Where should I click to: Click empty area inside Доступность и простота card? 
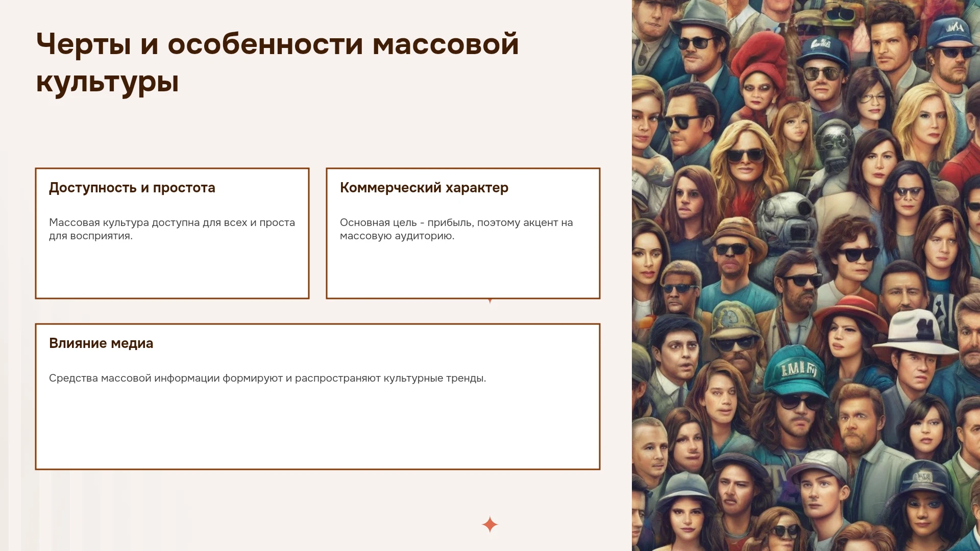(x=172, y=270)
